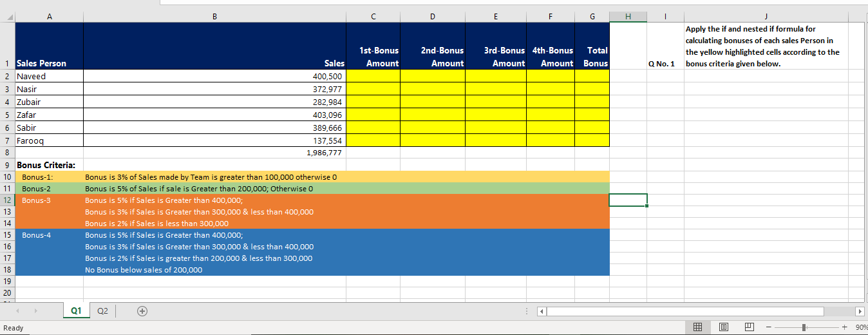Select row 12 header
This screenshot has height=335, width=868.
(x=7, y=200)
